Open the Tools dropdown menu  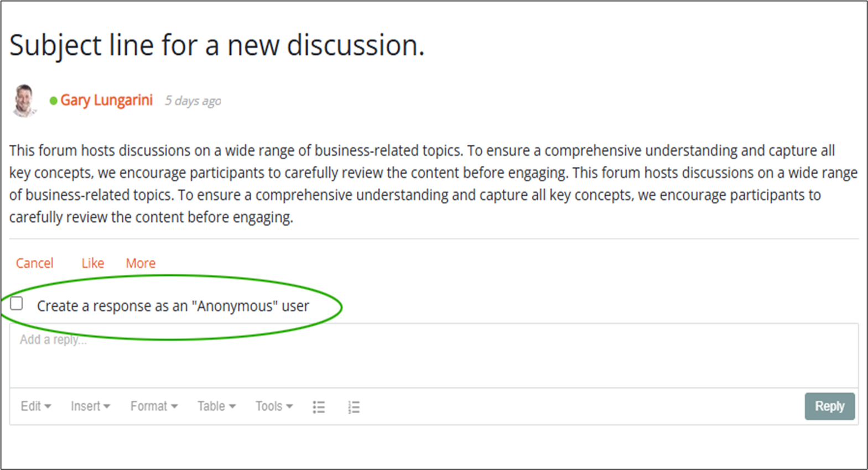click(274, 406)
